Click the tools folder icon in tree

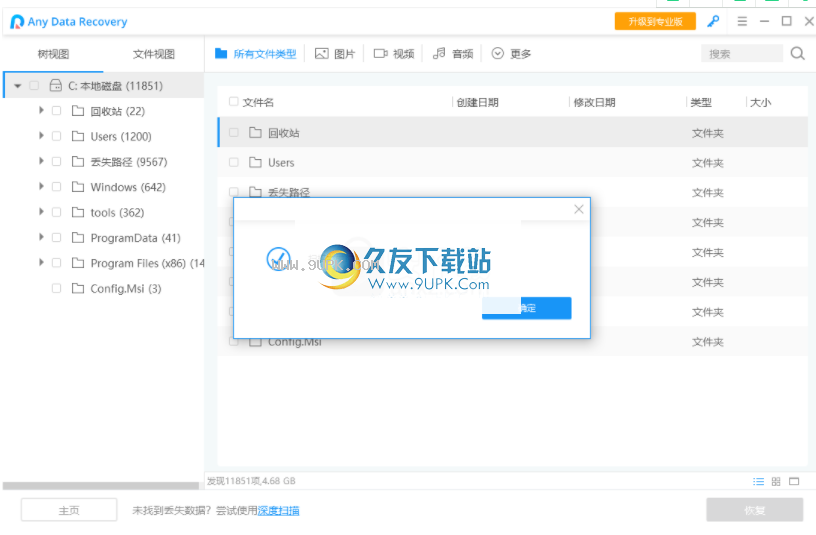click(x=78, y=212)
